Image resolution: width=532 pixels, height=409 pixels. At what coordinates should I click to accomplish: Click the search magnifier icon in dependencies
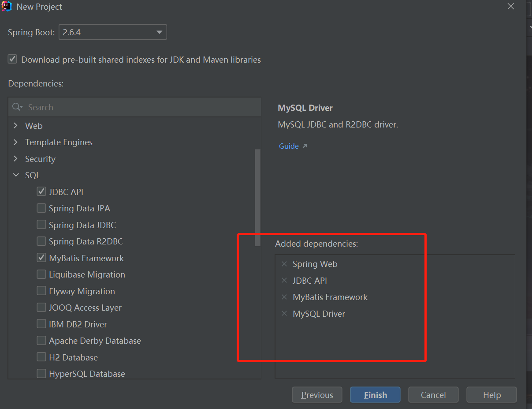[17, 107]
